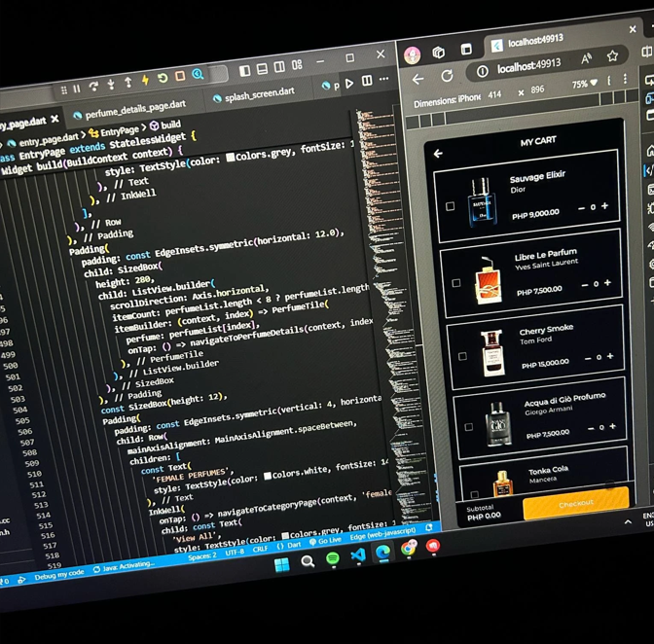The image size is (654, 644).
Task: Click the Split Editor icon
Action: click(367, 81)
